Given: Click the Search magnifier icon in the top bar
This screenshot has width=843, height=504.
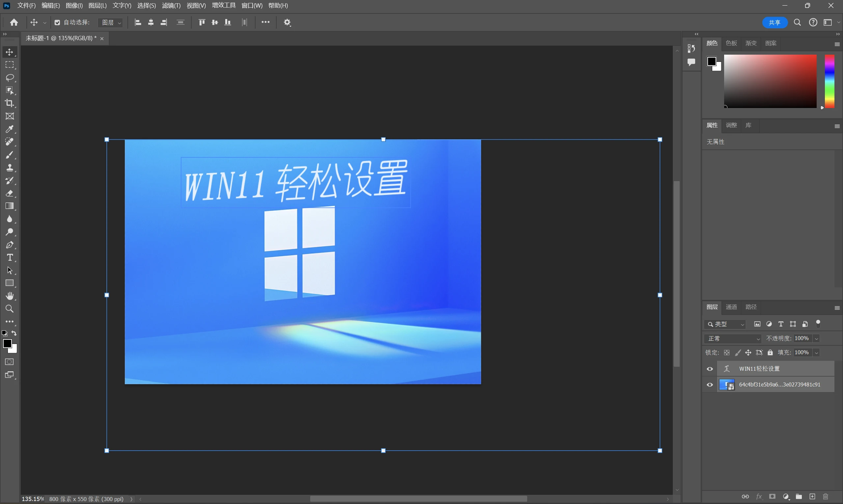Looking at the screenshot, I should [797, 22].
